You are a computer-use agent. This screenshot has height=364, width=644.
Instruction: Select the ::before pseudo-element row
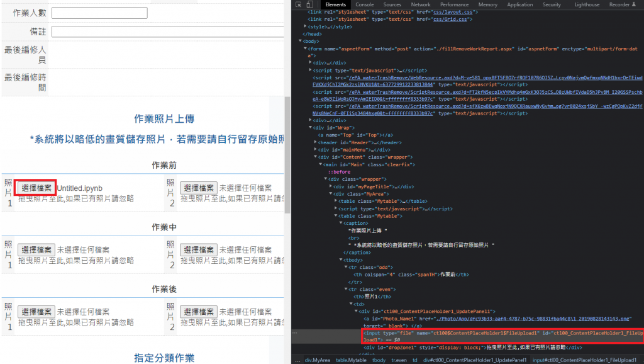(339, 172)
